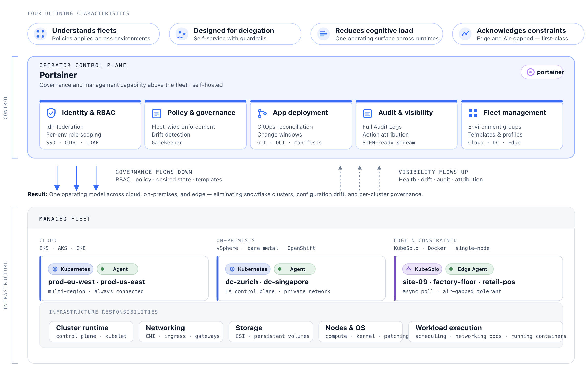Click the Workload execution card heading

coord(449,328)
